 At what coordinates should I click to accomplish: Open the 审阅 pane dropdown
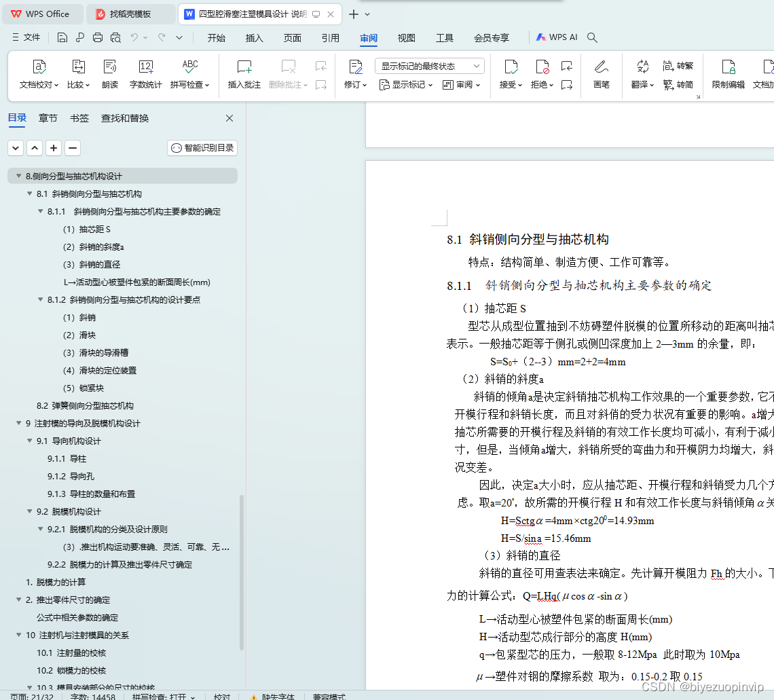click(462, 85)
